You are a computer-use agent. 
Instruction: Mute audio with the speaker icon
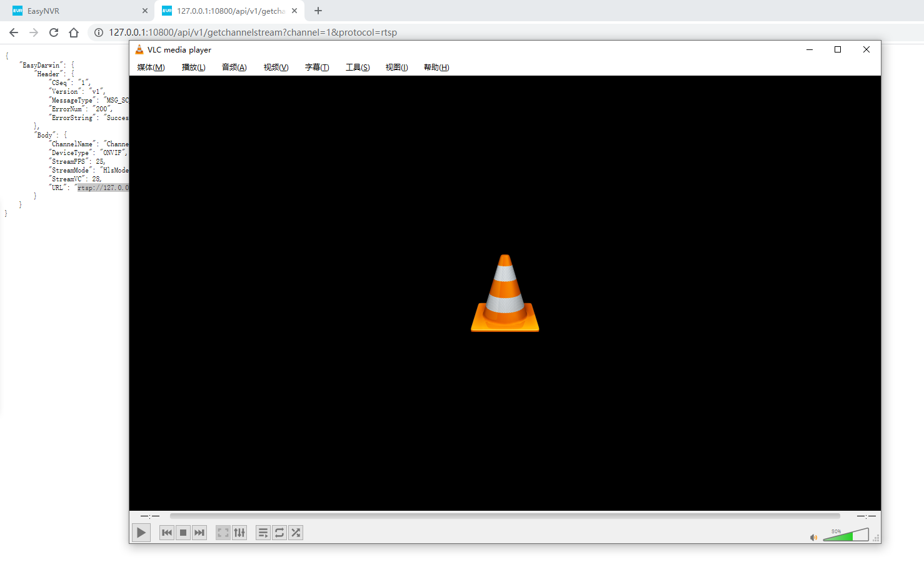point(813,538)
